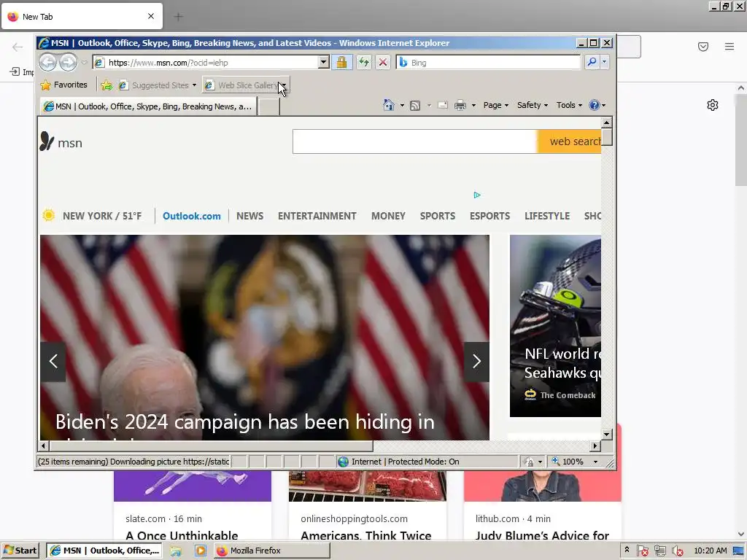Open the Outlook.com link
This screenshot has width=747, height=560.
192,216
